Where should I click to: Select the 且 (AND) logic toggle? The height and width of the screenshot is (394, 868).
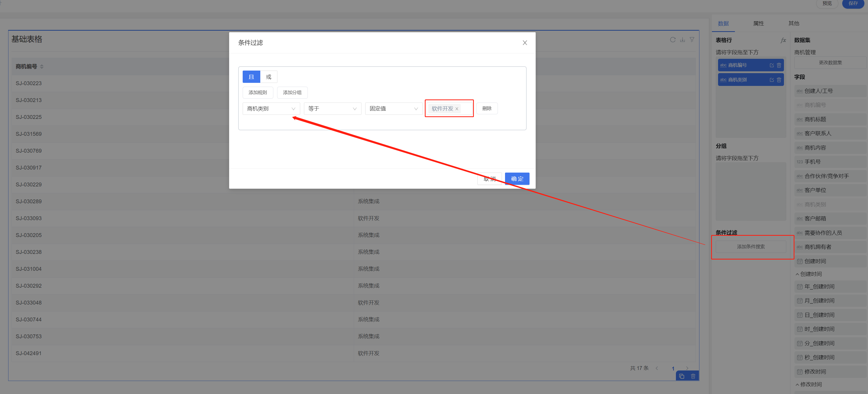(251, 77)
